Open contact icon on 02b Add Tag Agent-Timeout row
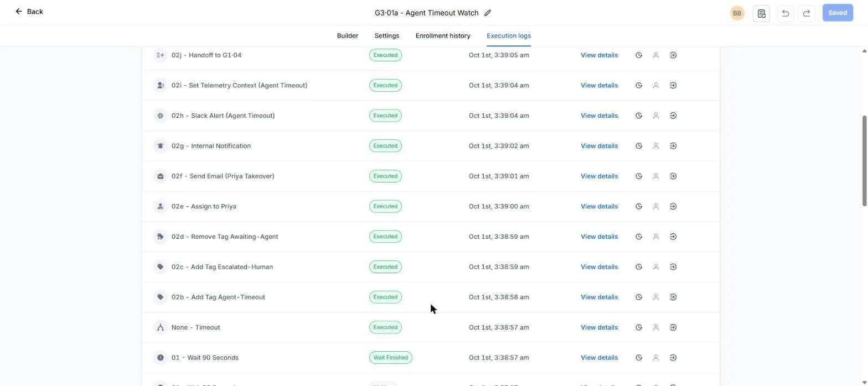Image resolution: width=868 pixels, height=386 pixels. [x=656, y=297]
